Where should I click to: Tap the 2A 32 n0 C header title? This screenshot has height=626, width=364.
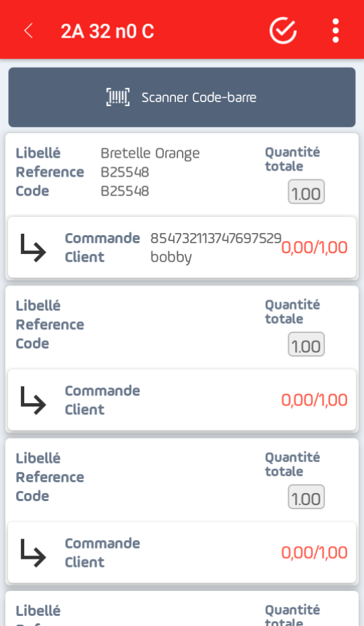[107, 31]
